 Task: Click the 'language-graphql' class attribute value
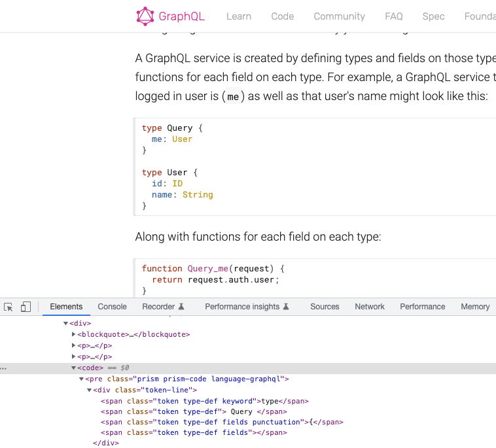(x=247, y=379)
